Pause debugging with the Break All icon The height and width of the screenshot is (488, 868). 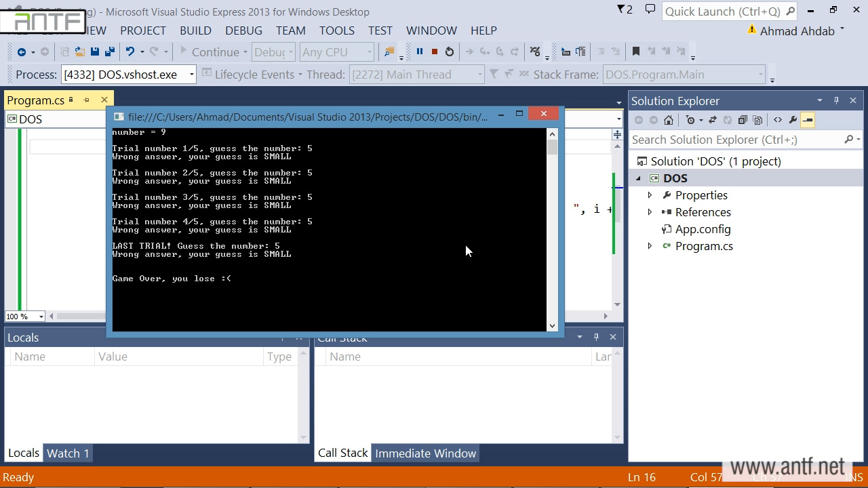pos(419,52)
